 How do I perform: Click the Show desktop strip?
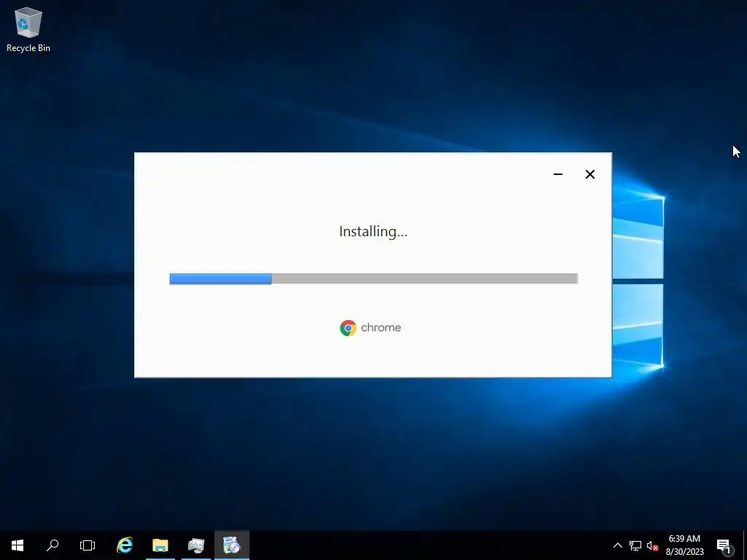pyautogui.click(x=745, y=545)
